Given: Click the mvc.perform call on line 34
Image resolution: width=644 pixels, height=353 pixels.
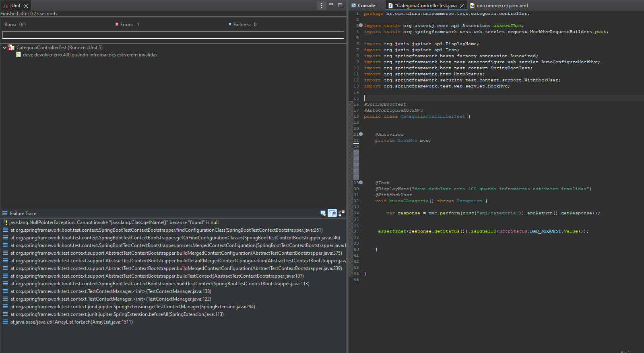Looking at the screenshot, I should pyautogui.click(x=444, y=213).
